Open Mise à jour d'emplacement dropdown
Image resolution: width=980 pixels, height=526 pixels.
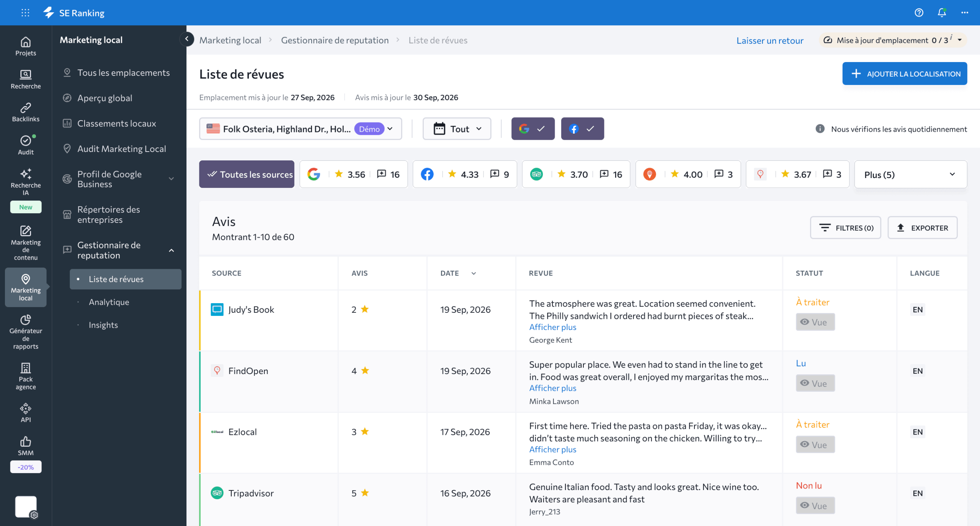(x=893, y=40)
